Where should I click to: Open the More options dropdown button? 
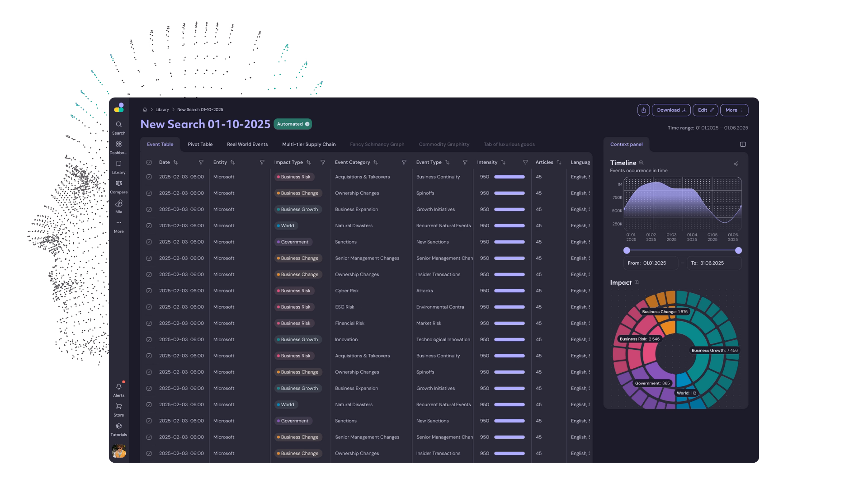[734, 110]
